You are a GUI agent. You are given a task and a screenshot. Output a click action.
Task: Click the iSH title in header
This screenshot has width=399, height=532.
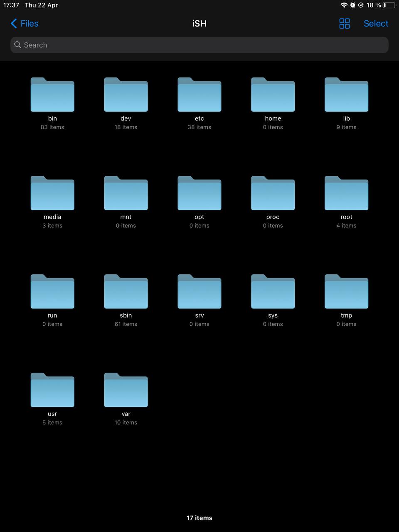(199, 24)
